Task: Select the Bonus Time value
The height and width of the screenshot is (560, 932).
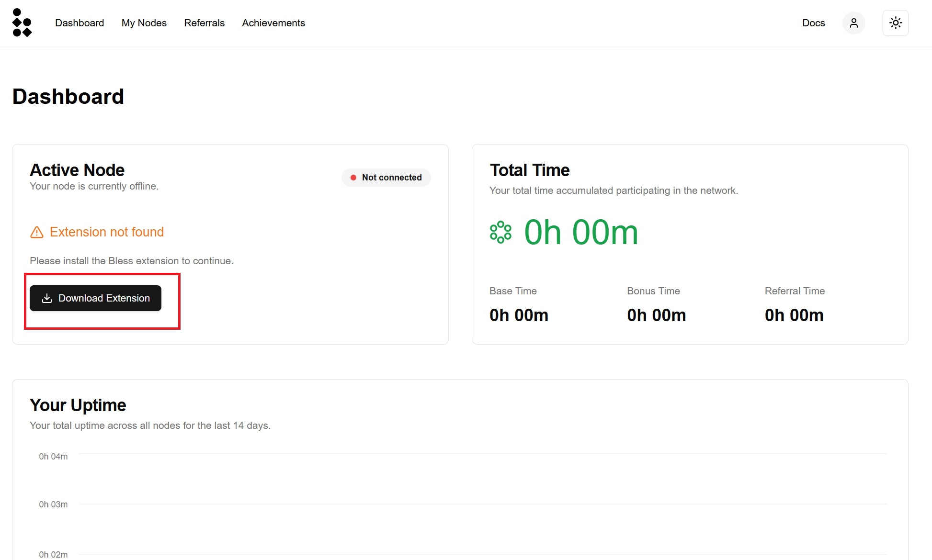Action: 656,315
